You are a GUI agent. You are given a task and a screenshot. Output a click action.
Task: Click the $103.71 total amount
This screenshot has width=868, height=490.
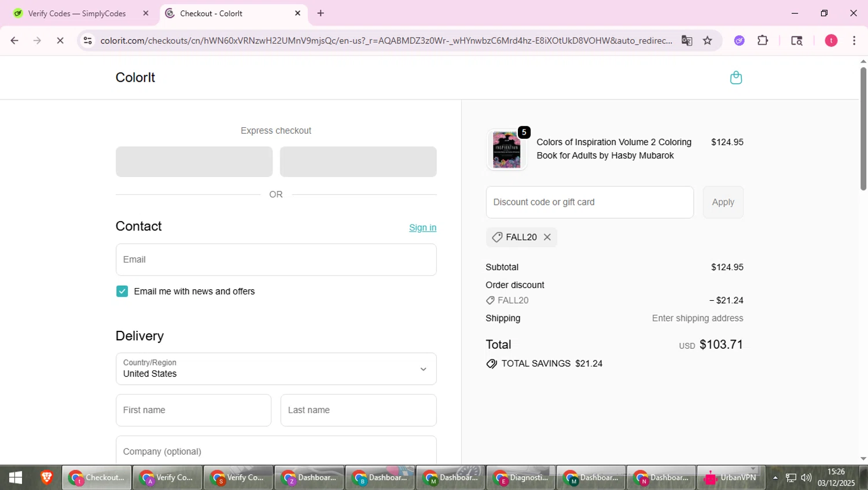point(721,345)
